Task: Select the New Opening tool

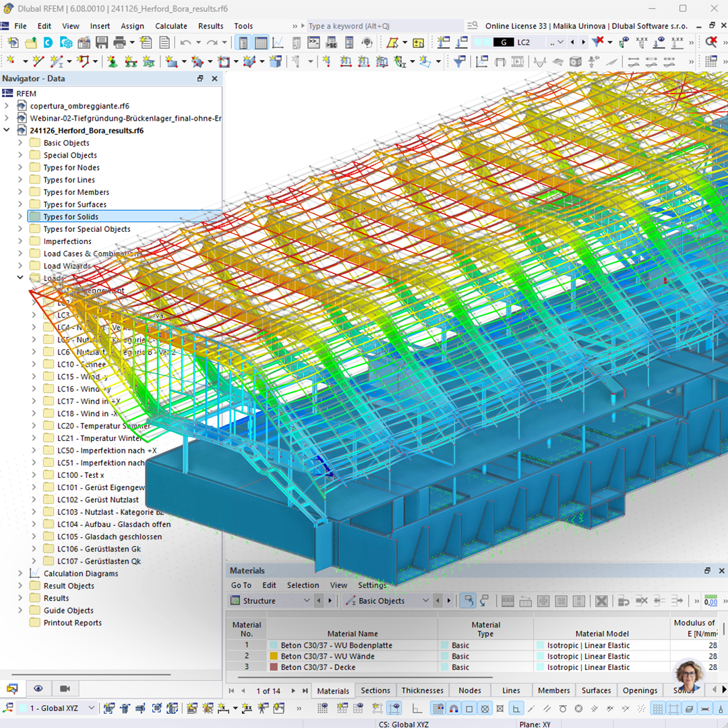Action: 224,61
